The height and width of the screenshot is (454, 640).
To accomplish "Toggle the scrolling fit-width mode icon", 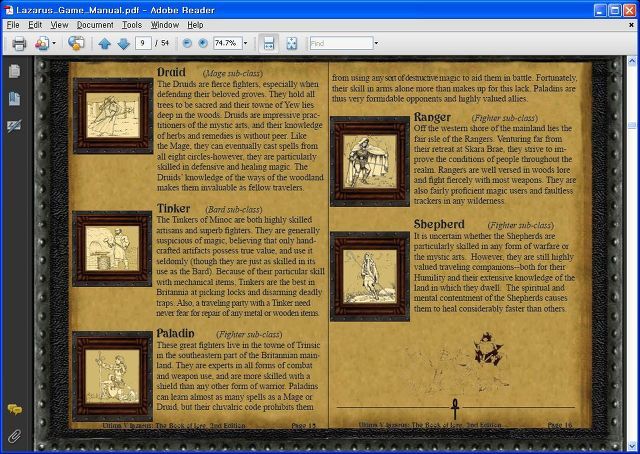I will pos(269,43).
